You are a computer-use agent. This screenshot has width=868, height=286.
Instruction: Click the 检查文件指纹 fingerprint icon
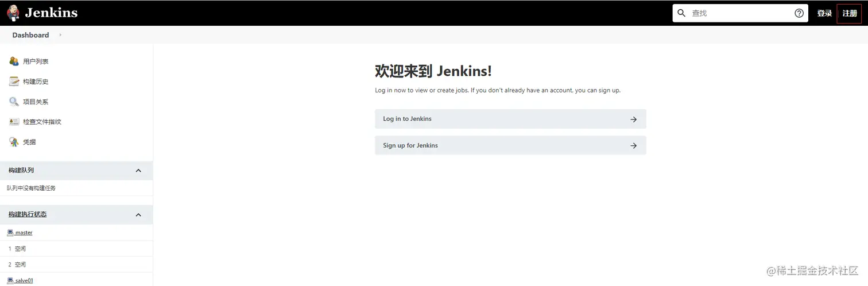tap(14, 121)
